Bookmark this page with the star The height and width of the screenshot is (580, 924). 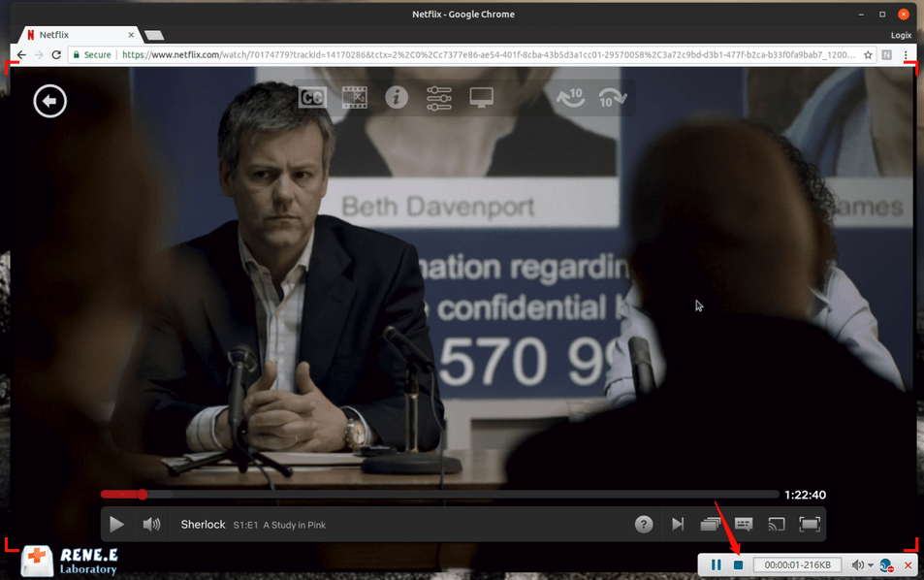pyautogui.click(x=868, y=55)
